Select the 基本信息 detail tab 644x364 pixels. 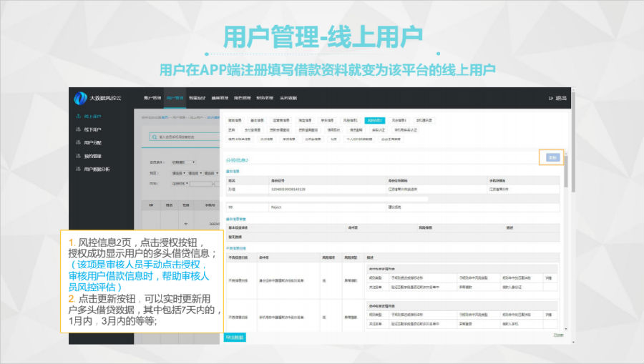pos(258,121)
